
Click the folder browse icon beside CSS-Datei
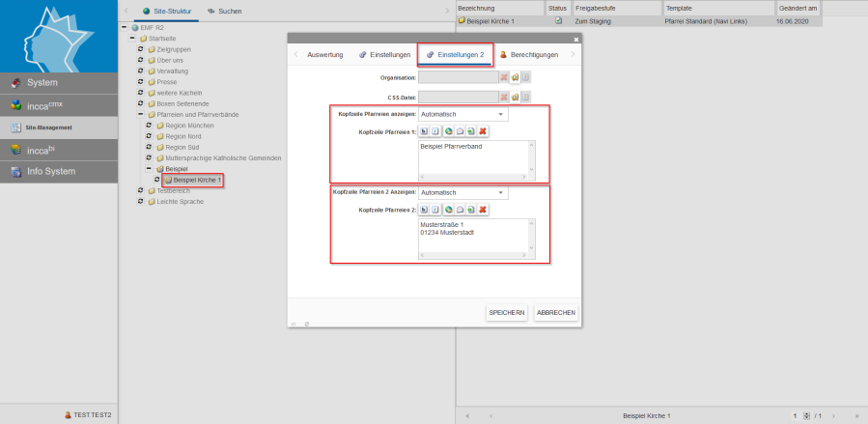pyautogui.click(x=516, y=97)
